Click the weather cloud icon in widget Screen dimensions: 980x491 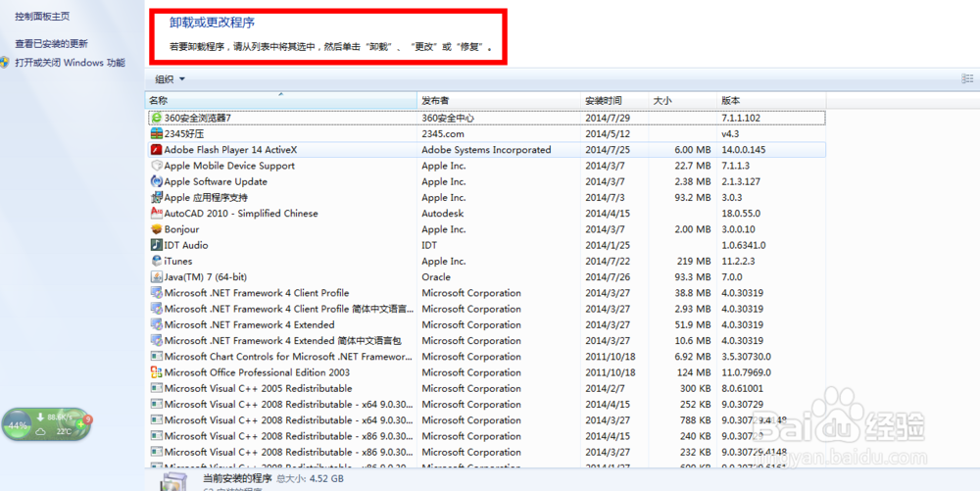(40, 431)
